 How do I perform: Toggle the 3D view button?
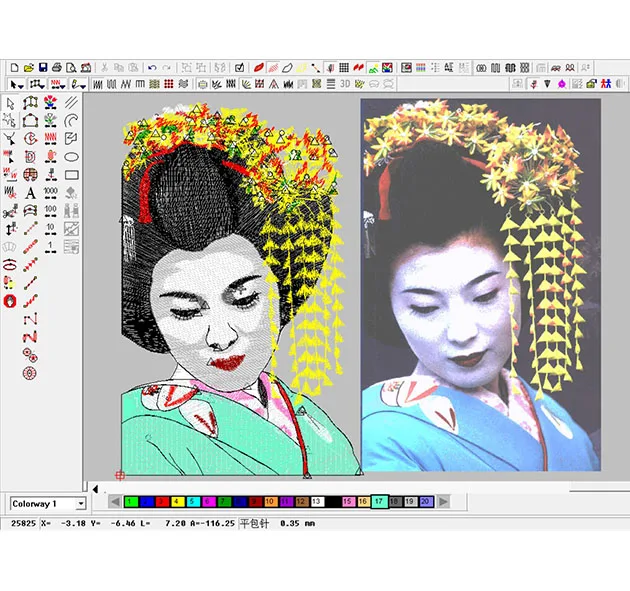345,83
